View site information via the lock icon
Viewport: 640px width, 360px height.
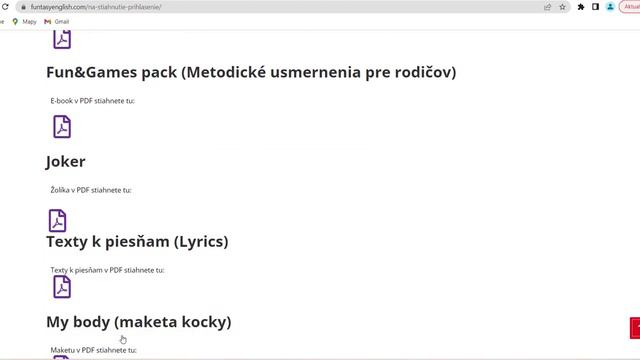click(23, 7)
